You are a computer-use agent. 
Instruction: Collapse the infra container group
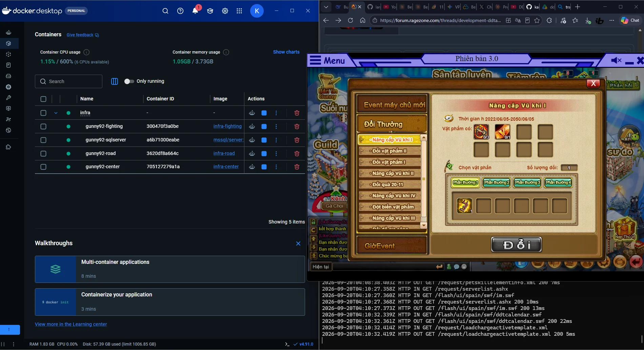tap(56, 113)
